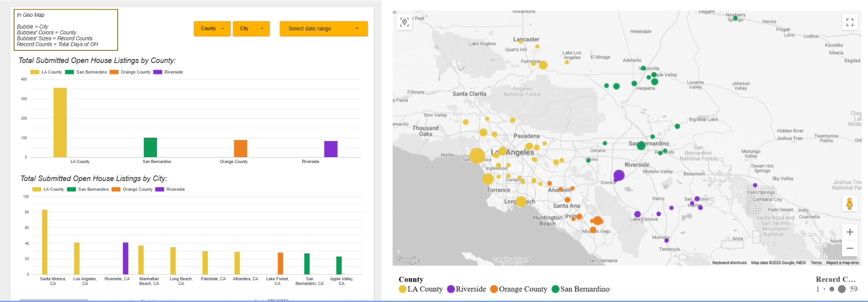Click the Google logo on the map

tap(407, 260)
